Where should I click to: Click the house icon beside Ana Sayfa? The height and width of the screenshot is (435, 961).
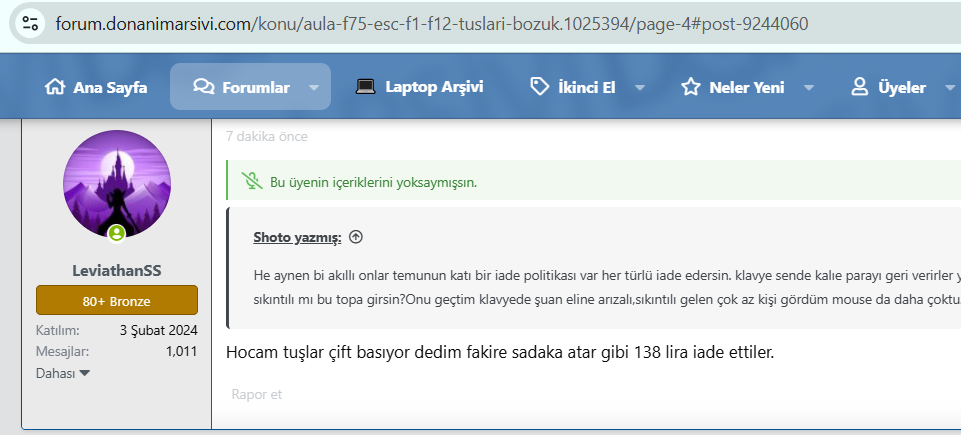click(55, 87)
